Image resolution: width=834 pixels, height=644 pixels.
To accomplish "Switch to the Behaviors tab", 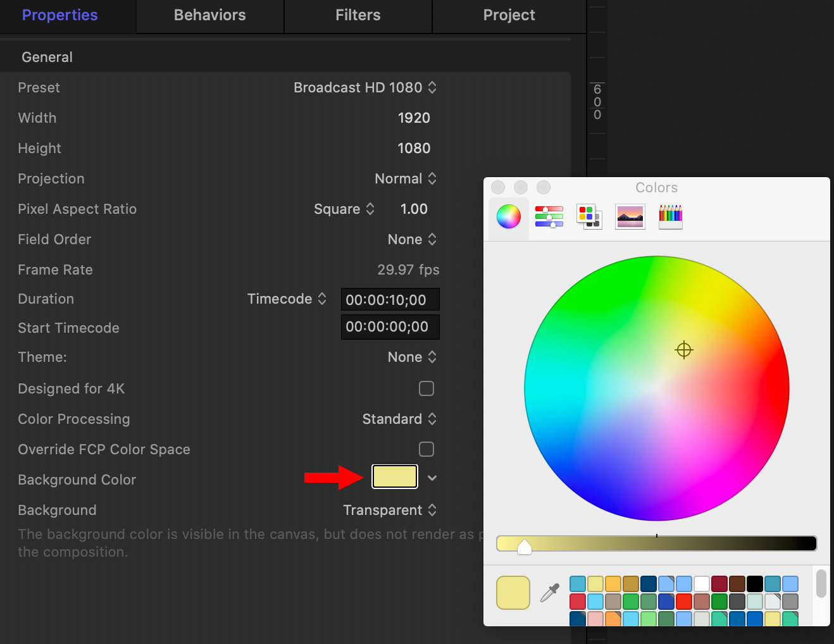I will (x=210, y=15).
